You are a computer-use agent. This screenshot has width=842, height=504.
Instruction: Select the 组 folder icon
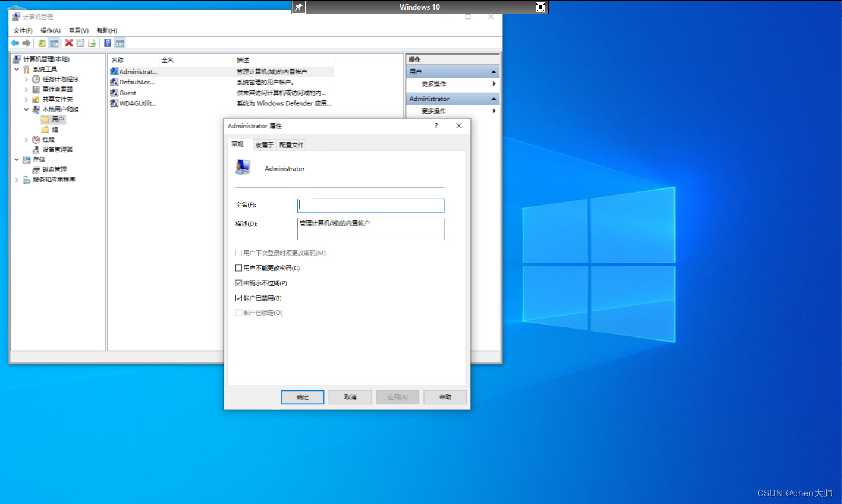[45, 130]
